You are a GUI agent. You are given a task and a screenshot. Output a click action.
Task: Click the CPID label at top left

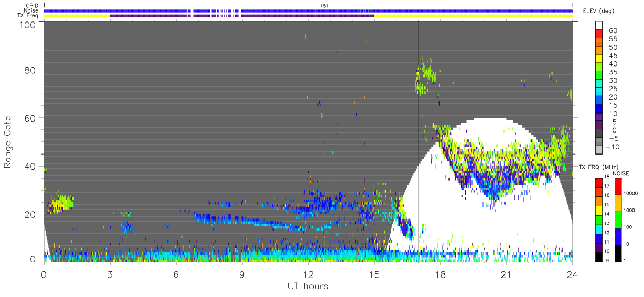31,6
